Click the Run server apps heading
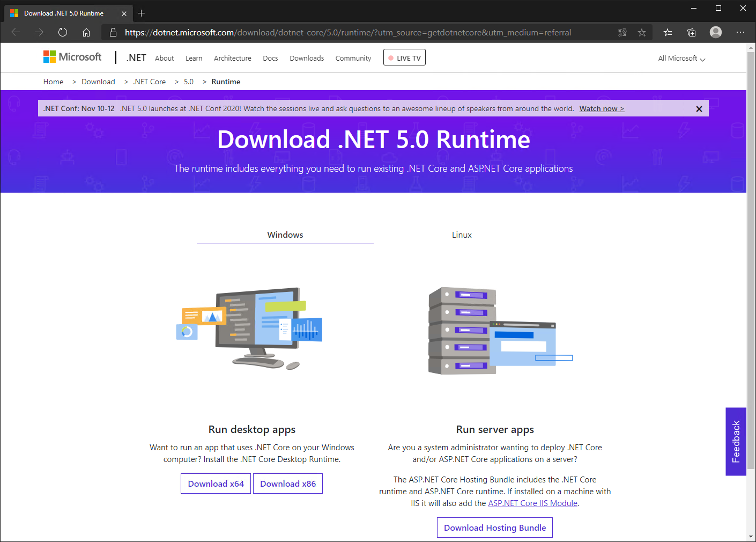 [x=495, y=429]
